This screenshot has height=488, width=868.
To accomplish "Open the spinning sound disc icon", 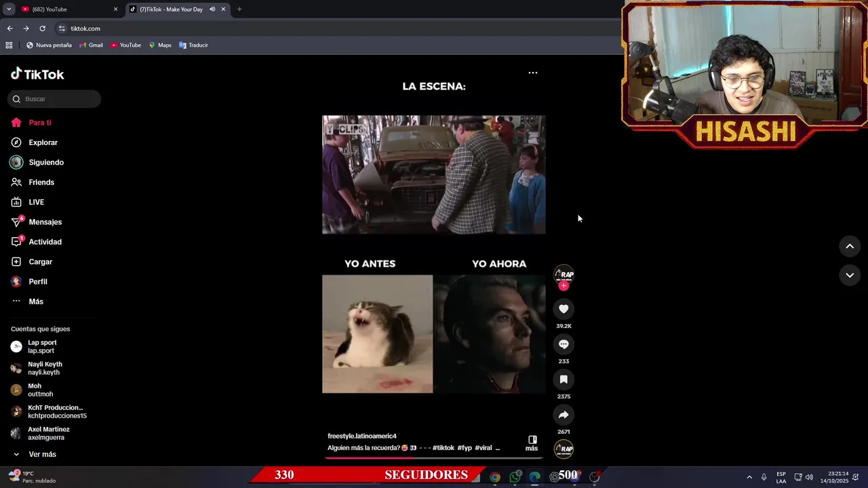I will [564, 449].
